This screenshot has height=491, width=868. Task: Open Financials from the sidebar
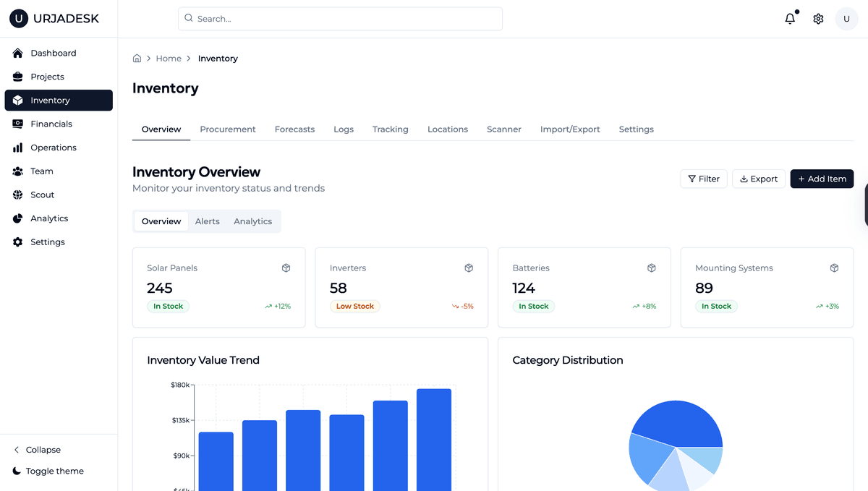click(x=52, y=124)
